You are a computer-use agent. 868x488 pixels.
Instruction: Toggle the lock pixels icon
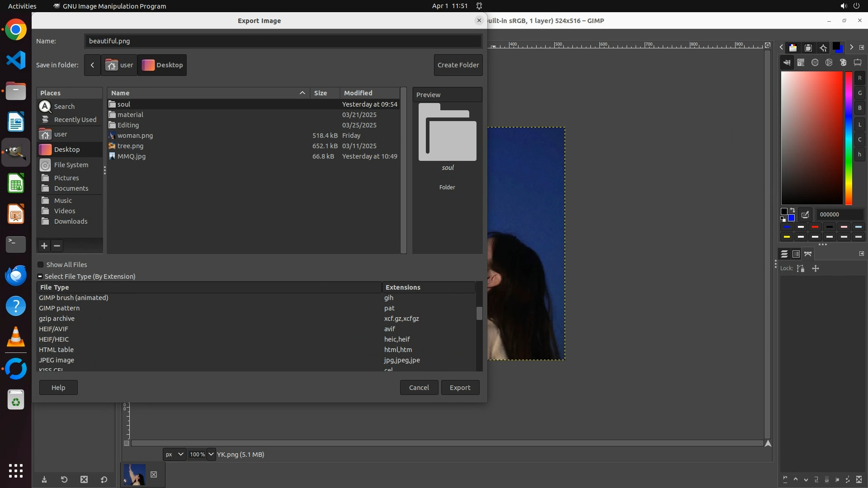(x=801, y=268)
